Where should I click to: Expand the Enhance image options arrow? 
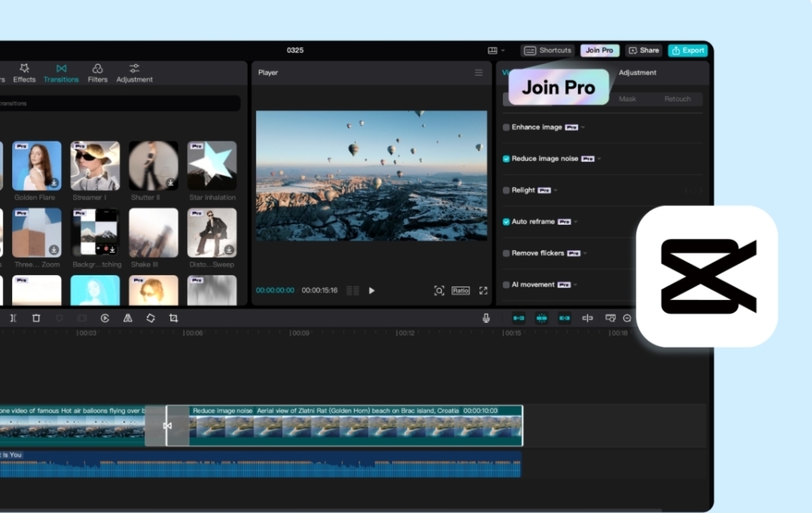click(x=583, y=127)
